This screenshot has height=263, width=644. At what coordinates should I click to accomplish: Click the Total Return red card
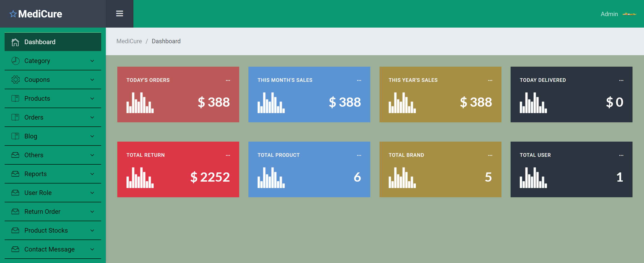click(x=178, y=169)
